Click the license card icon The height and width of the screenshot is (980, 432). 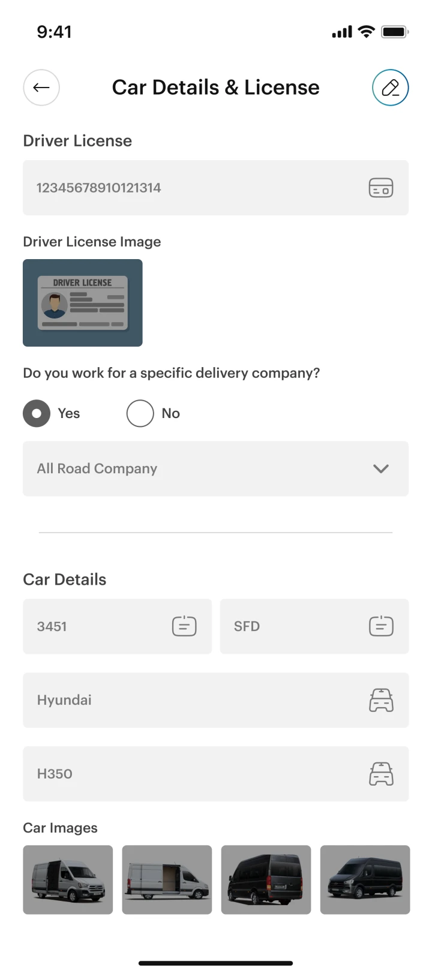pos(380,188)
